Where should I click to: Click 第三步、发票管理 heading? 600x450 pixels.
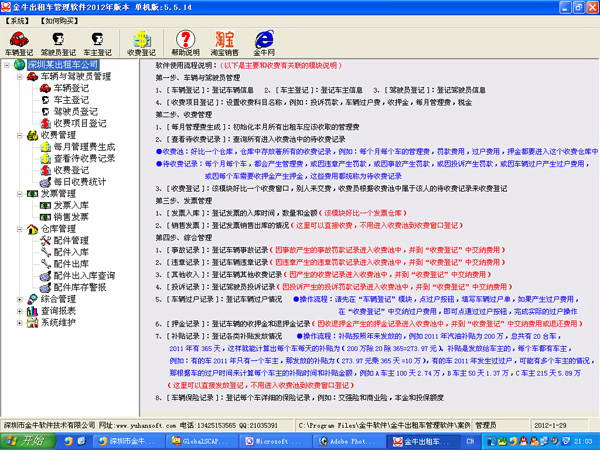tap(184, 201)
